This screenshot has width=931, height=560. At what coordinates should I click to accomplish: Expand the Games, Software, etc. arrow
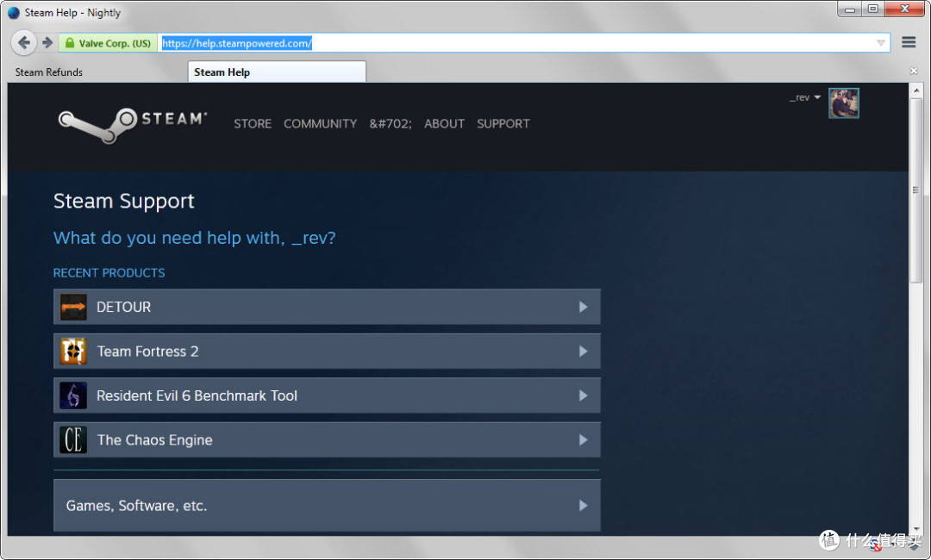(583, 506)
